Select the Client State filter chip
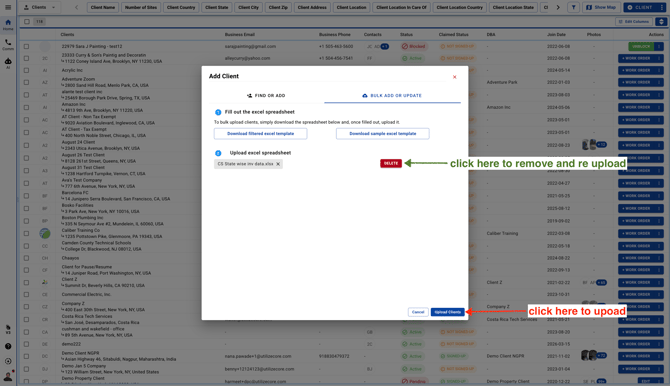670x386 pixels. coord(217,7)
